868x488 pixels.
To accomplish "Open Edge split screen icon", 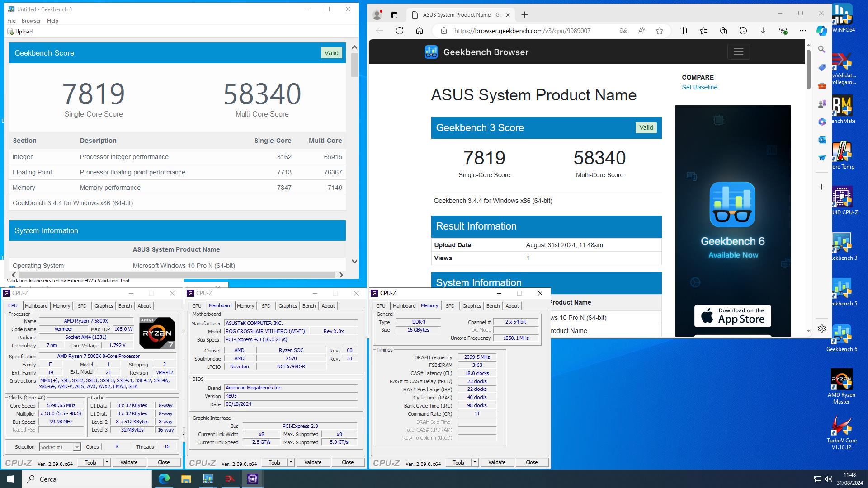I will pos(683,31).
